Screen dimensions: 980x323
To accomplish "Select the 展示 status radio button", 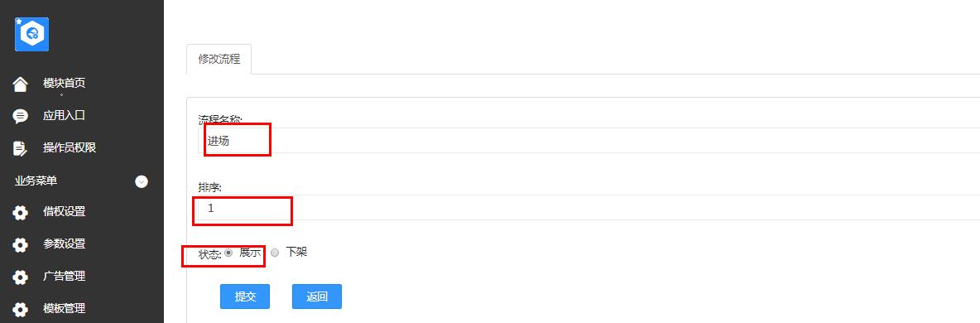I will pyautogui.click(x=228, y=253).
